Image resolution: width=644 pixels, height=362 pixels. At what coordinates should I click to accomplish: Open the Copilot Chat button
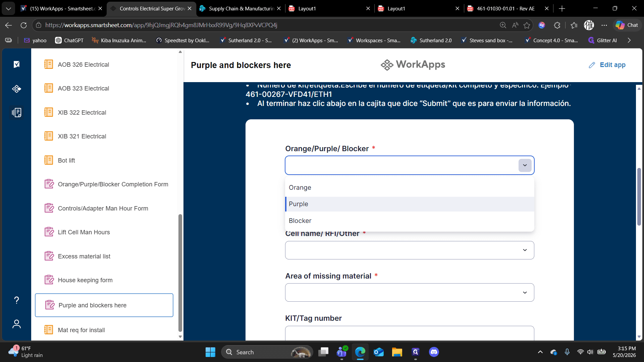(x=627, y=25)
